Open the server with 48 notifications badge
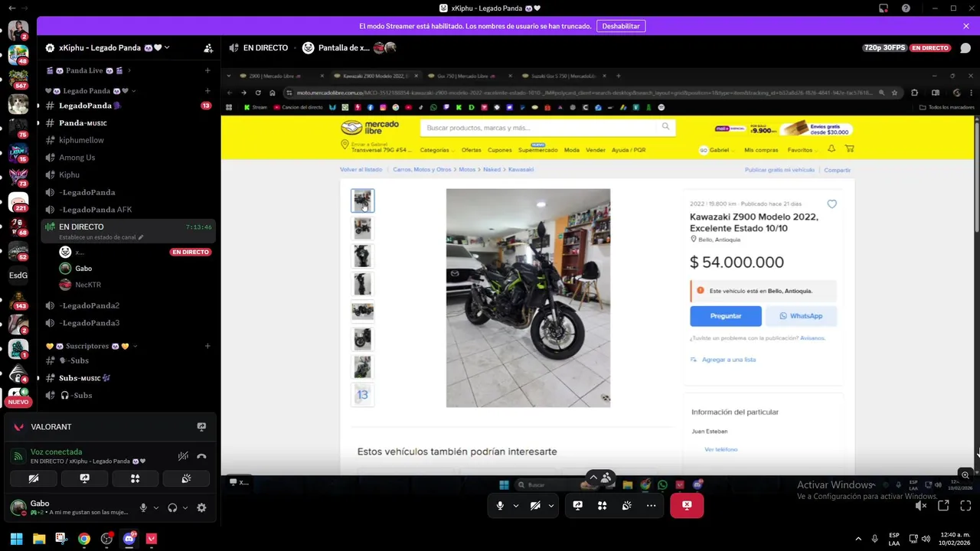The height and width of the screenshot is (551, 980). (x=18, y=54)
